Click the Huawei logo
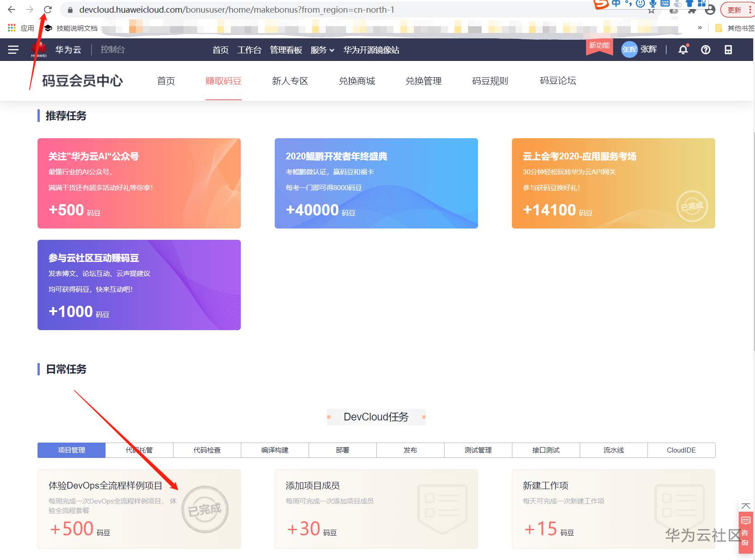The width and height of the screenshot is (755, 560). 39,50
